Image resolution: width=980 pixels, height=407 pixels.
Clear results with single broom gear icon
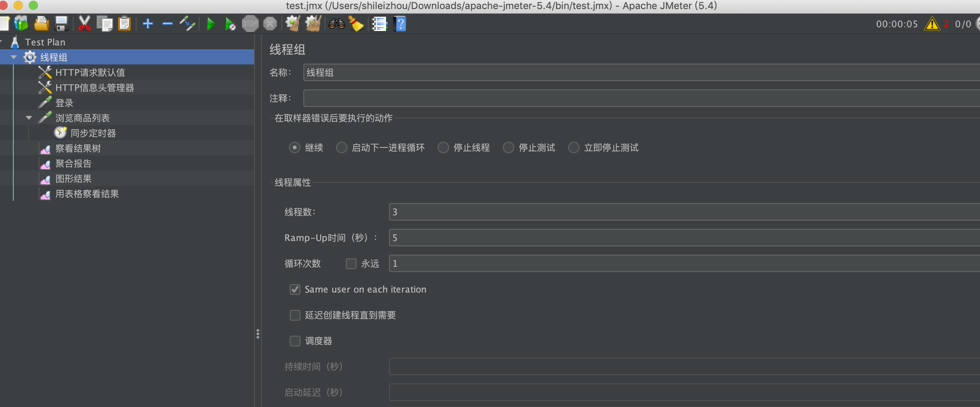293,23
